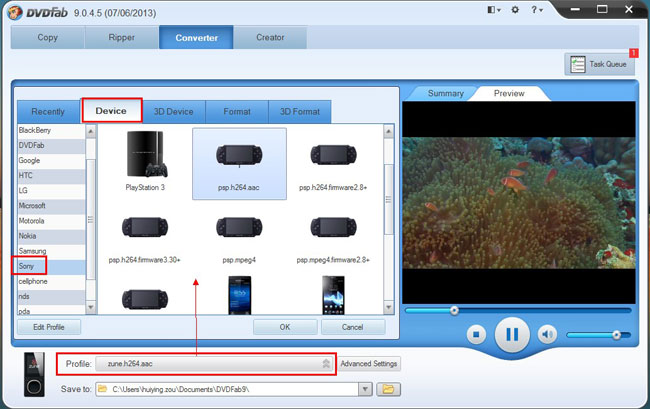Collapse the Profile selector arrow
650x409 pixels.
click(x=326, y=363)
